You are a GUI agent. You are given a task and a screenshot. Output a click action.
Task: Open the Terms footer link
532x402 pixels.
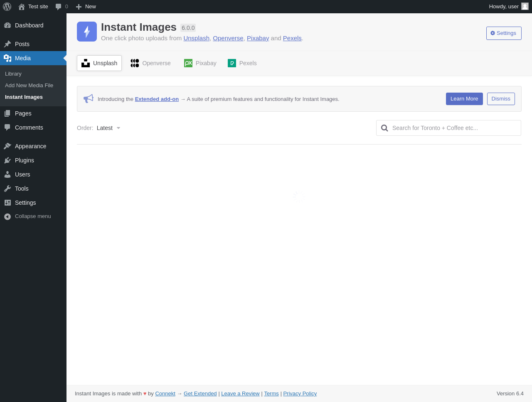pos(271,394)
